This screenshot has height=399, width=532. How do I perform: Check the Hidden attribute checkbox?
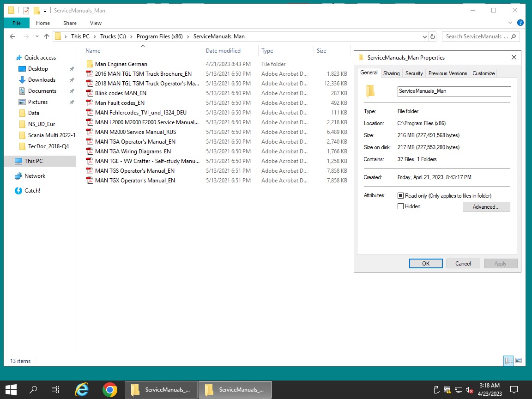(x=400, y=206)
